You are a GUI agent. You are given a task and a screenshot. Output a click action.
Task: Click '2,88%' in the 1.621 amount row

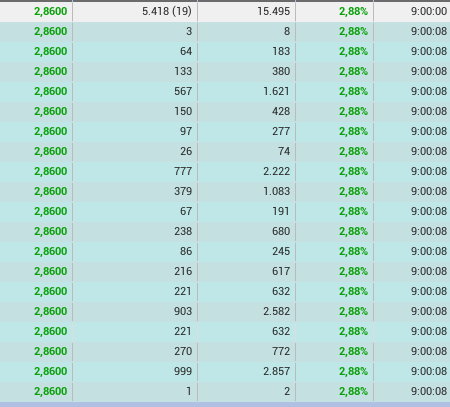coord(353,91)
